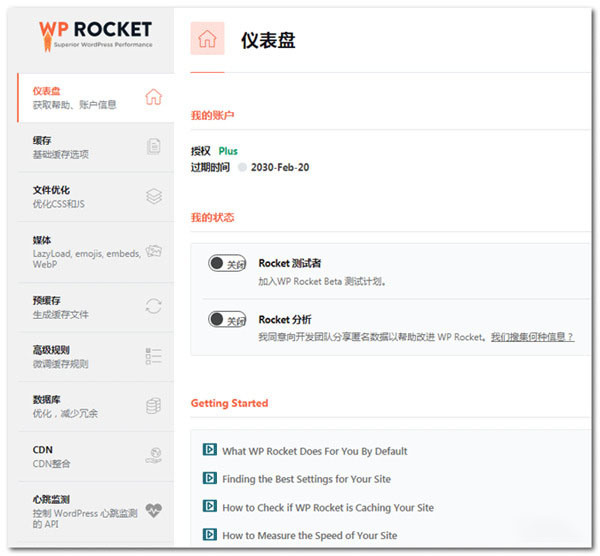
Task: Click play icon beside What WP Rocket Does
Action: click(x=210, y=449)
